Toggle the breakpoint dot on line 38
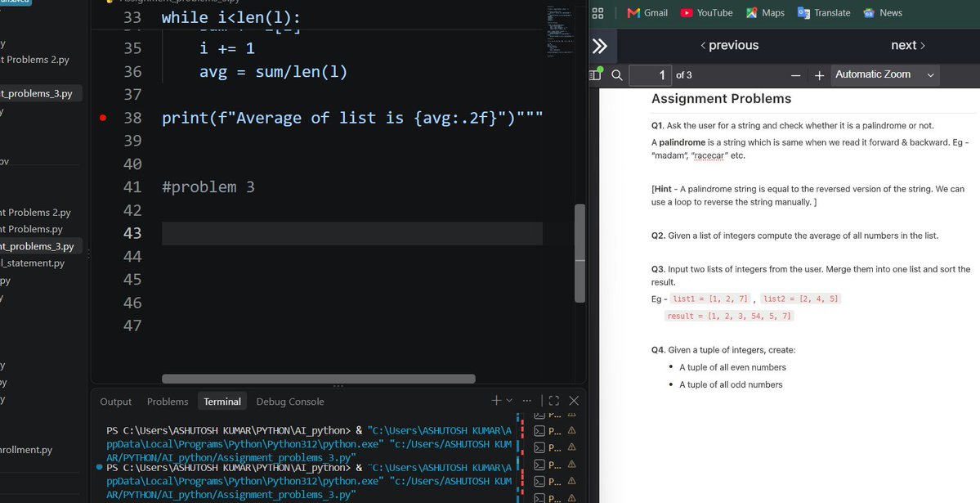This screenshot has width=980, height=503. [103, 118]
